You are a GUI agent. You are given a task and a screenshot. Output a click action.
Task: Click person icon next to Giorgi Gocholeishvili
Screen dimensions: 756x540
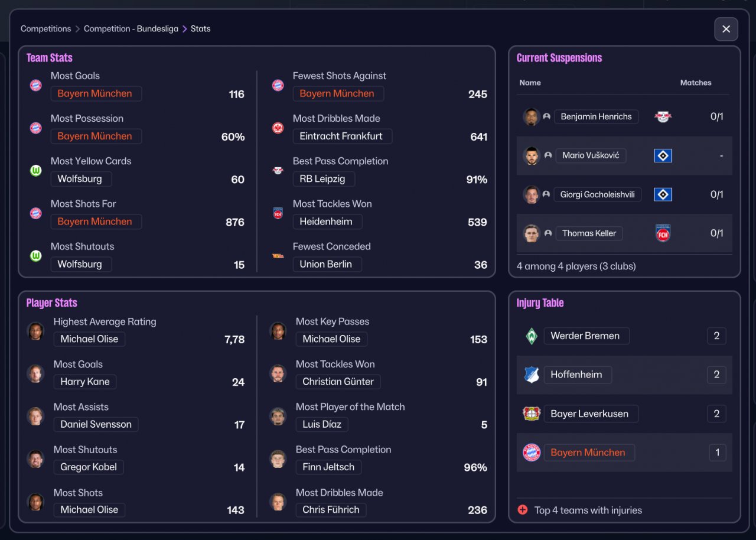coord(546,194)
